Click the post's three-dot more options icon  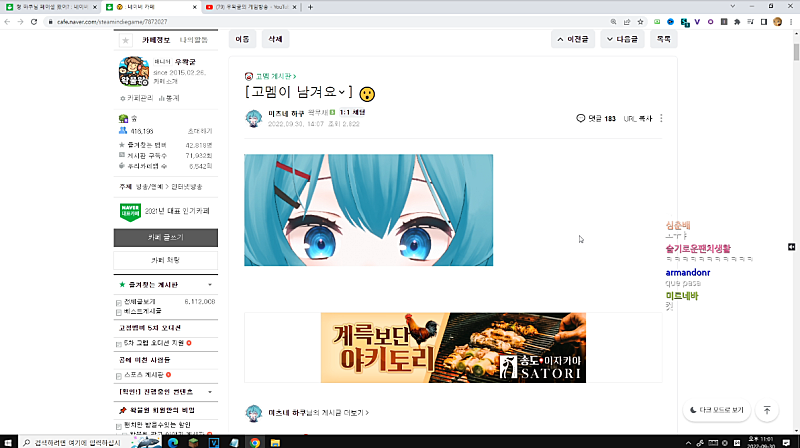661,118
